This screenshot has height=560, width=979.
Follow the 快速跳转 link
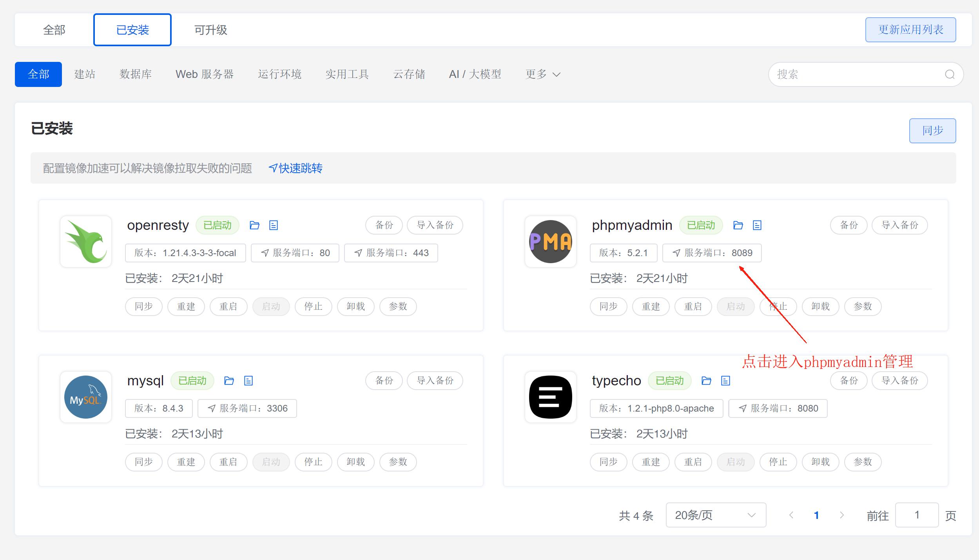(296, 168)
